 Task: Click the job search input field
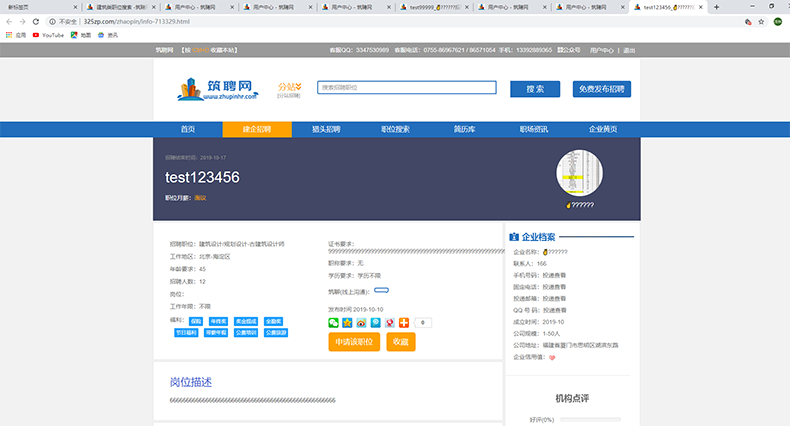tap(407, 88)
